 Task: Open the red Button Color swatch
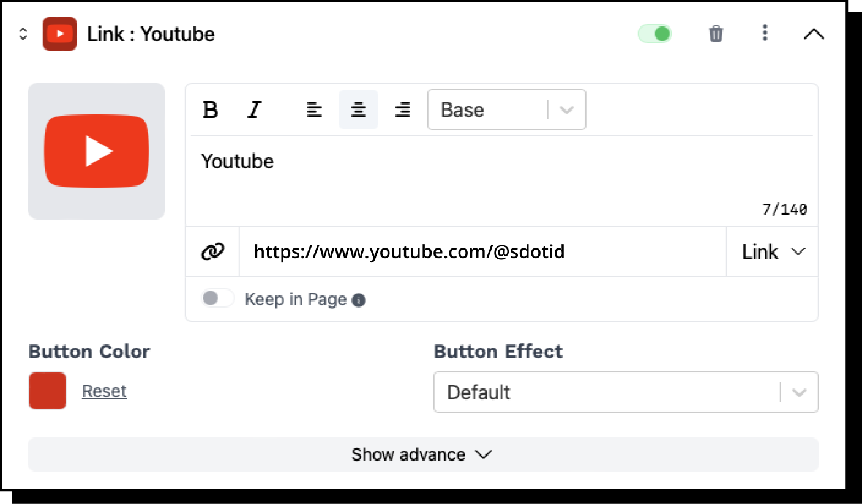click(x=47, y=391)
